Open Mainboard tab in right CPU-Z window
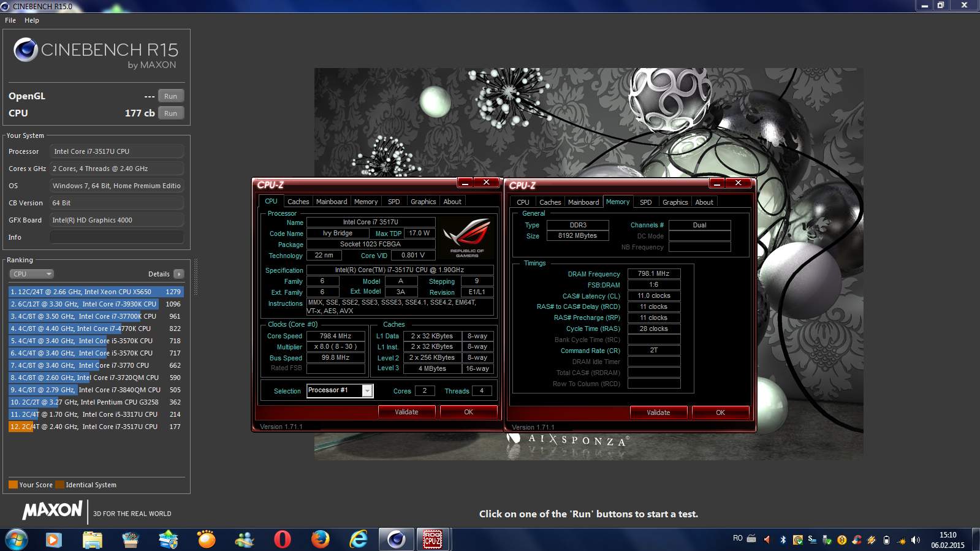This screenshot has width=980, height=551. [583, 202]
